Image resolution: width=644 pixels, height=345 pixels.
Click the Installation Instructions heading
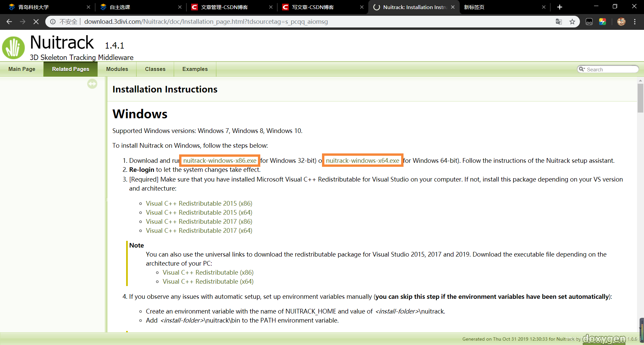[x=165, y=89]
